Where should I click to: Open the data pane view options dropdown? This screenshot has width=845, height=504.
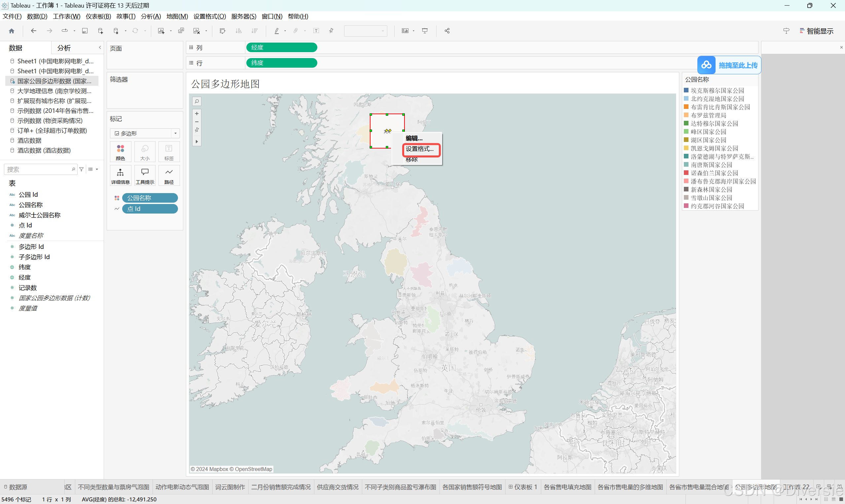(x=93, y=169)
